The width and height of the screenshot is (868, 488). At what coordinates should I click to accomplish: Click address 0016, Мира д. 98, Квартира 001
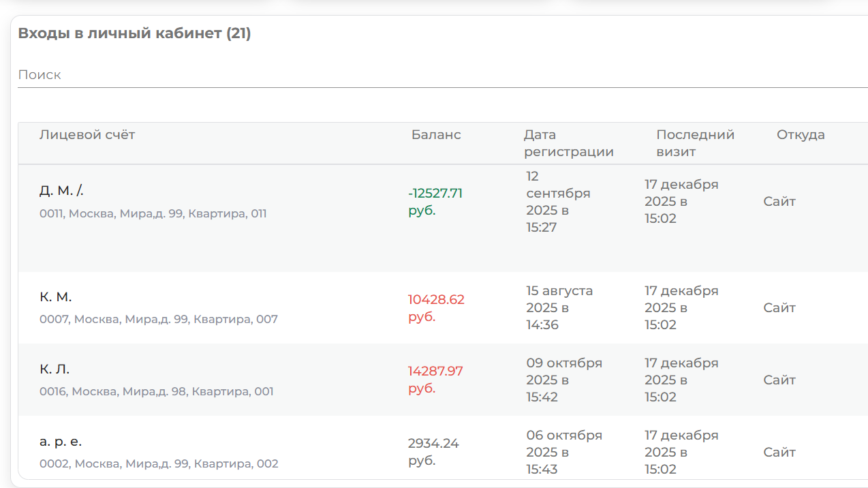[x=157, y=392]
